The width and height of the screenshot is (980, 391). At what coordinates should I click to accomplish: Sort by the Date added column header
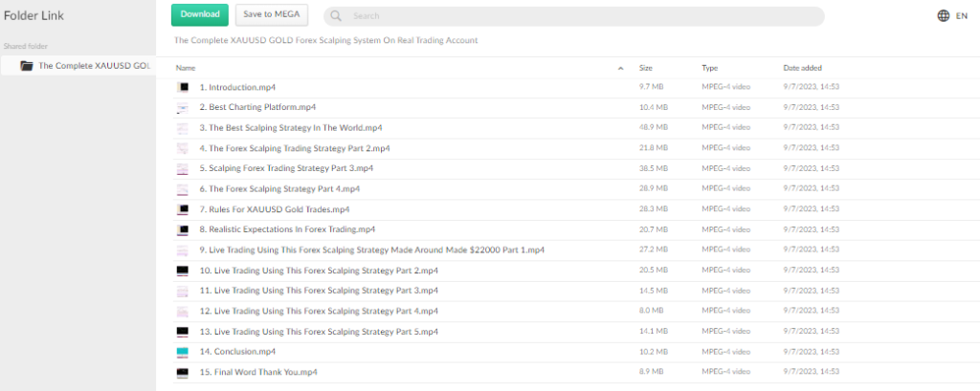[803, 68]
